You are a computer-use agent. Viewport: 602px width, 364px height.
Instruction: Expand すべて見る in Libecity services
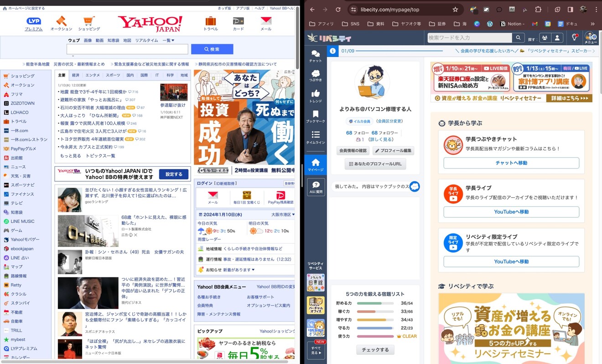coord(316,350)
